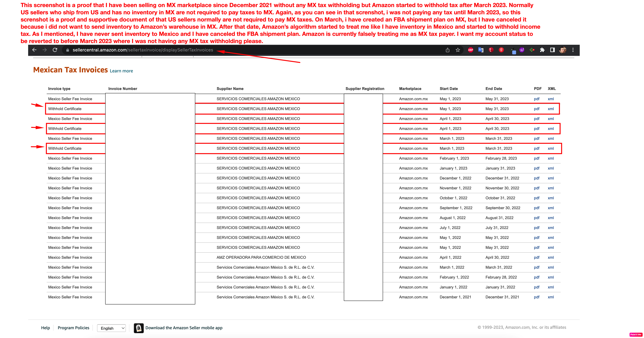Download pdf of May 2023 Withhold Certificate
Screen dimensions: 644x338
pos(537,109)
